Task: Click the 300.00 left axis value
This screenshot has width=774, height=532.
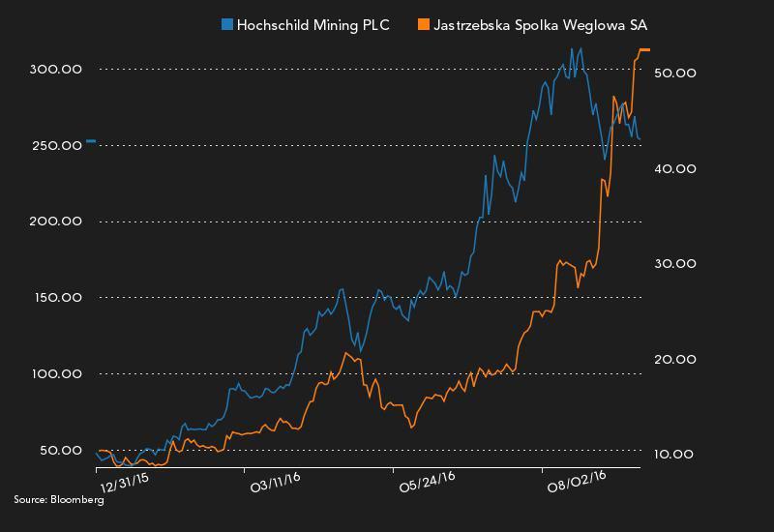Action: 55,70
